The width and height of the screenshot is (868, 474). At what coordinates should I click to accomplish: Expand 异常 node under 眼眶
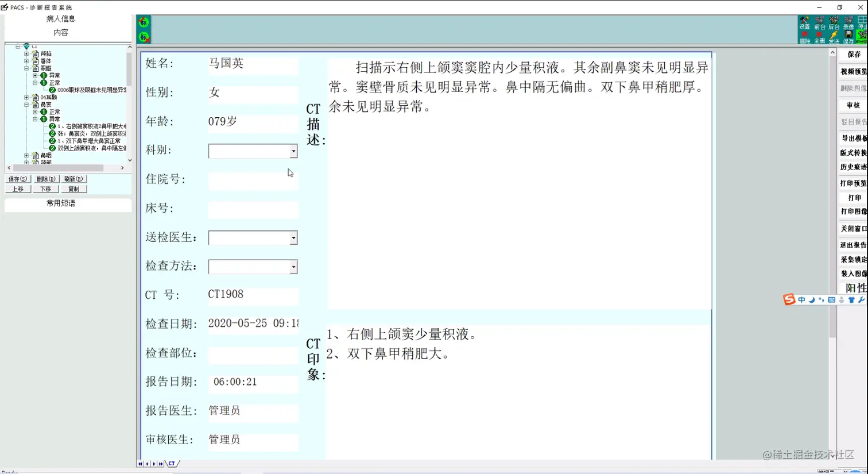(x=35, y=75)
